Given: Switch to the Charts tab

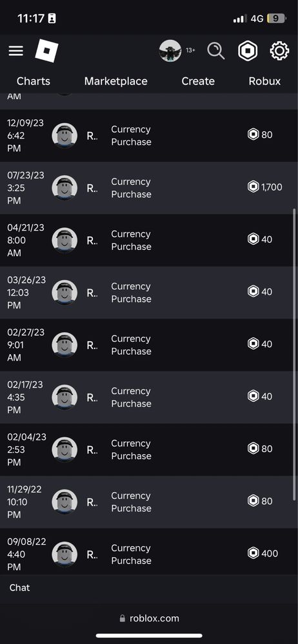Looking at the screenshot, I should pyautogui.click(x=34, y=81).
